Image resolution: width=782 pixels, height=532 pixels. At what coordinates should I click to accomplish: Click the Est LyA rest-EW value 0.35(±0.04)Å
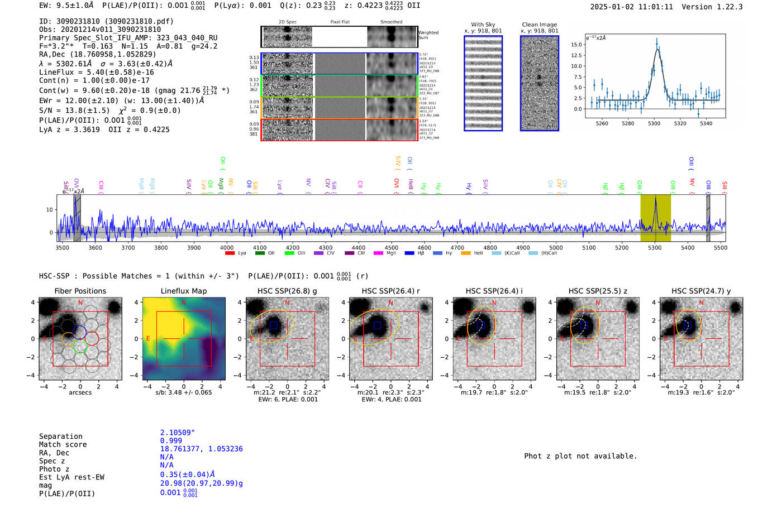coord(188,475)
